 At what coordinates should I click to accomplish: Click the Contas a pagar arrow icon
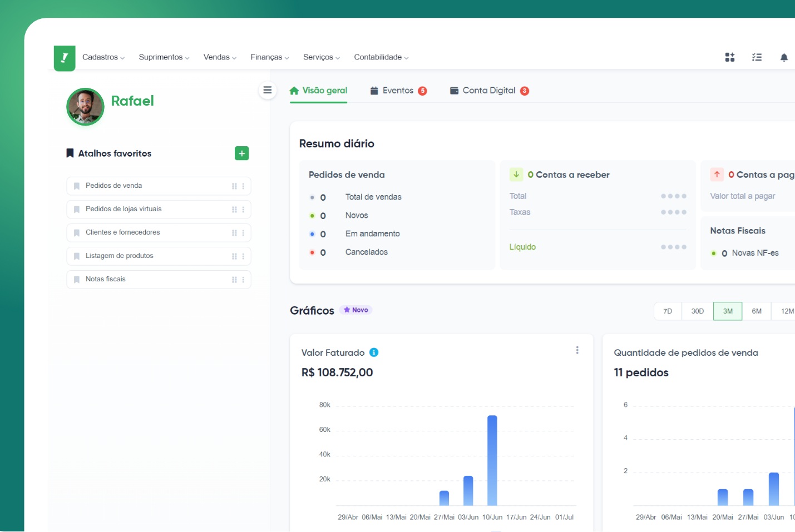(717, 175)
